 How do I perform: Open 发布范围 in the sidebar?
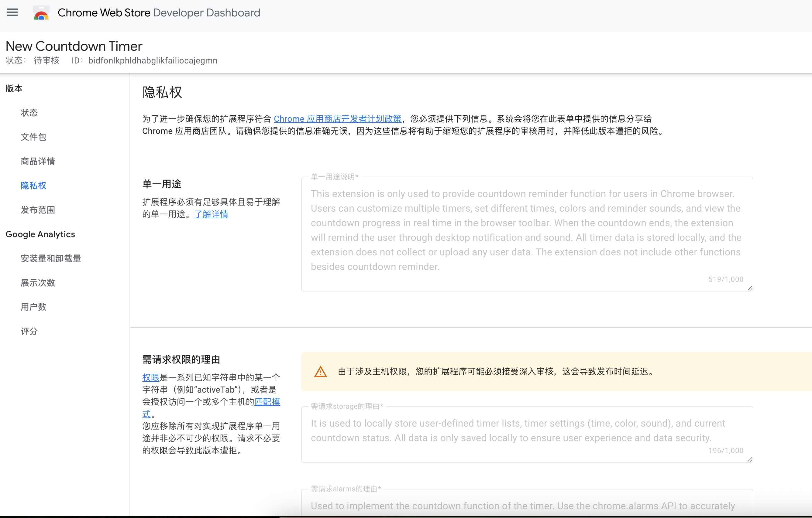click(x=38, y=210)
